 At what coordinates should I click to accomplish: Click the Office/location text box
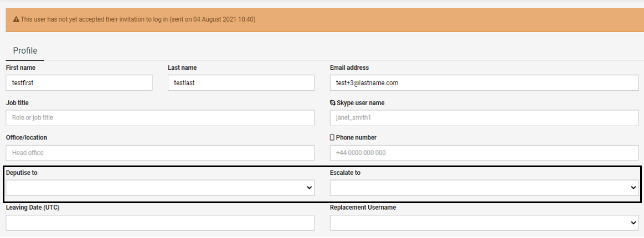pos(160,153)
